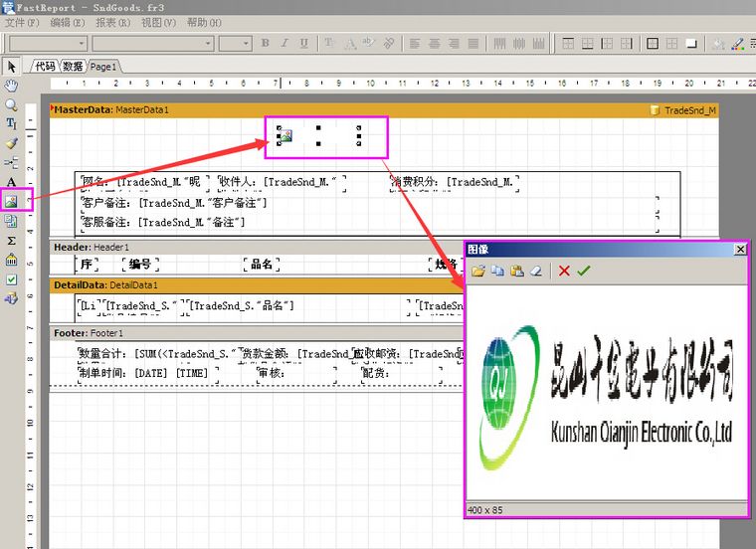This screenshot has width=756, height=549.
Task: Toggle Bold formatting
Action: point(266,44)
